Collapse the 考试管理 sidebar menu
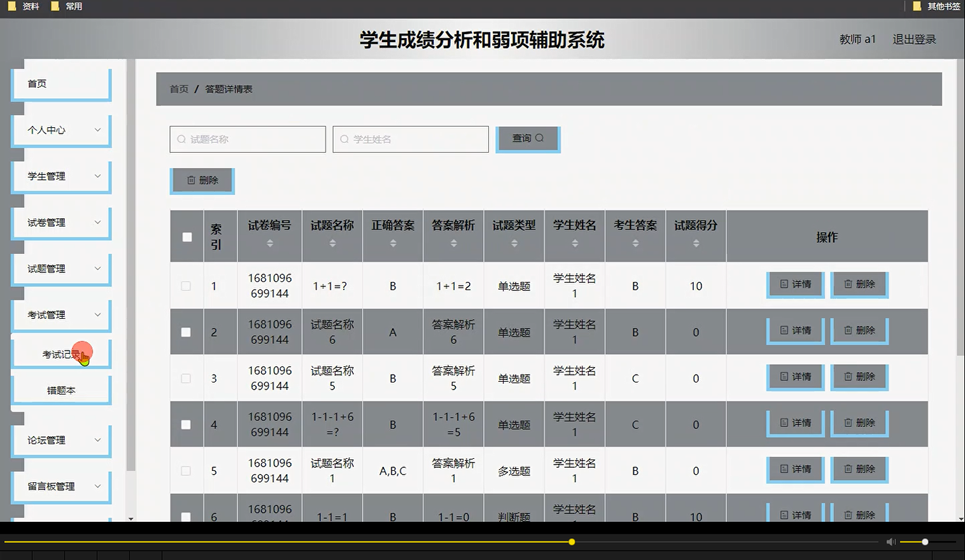 click(x=61, y=315)
